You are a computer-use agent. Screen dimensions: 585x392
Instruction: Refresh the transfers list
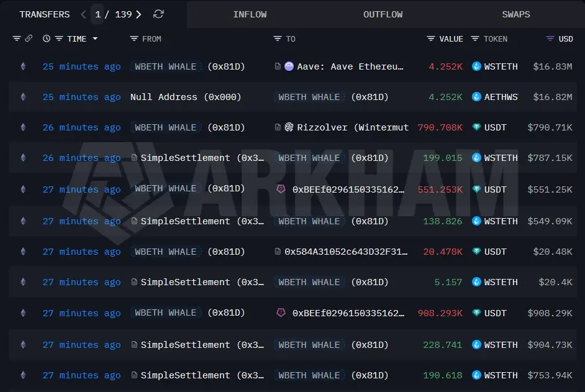point(158,14)
